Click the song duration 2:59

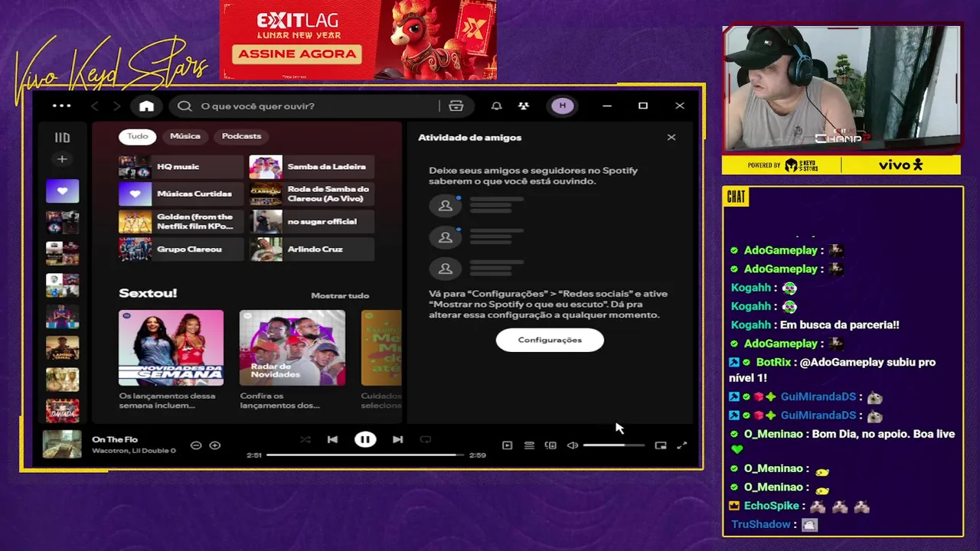[478, 455]
